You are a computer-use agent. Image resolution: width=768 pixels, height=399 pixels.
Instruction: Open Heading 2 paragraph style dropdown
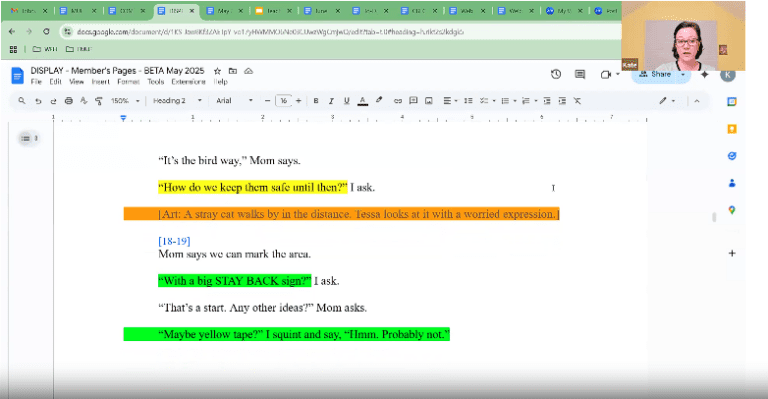(x=177, y=101)
